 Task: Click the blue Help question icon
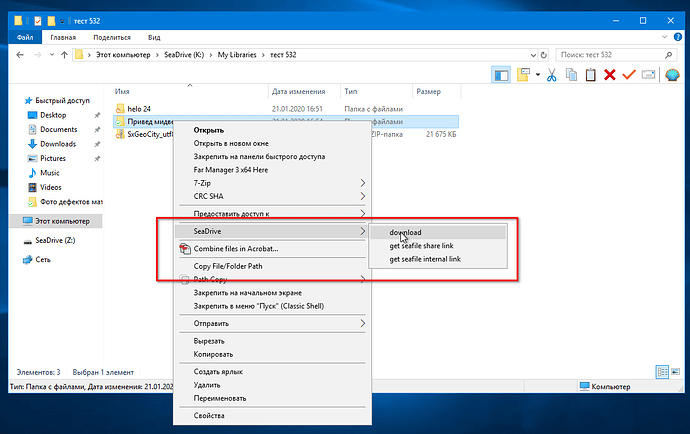tap(678, 37)
